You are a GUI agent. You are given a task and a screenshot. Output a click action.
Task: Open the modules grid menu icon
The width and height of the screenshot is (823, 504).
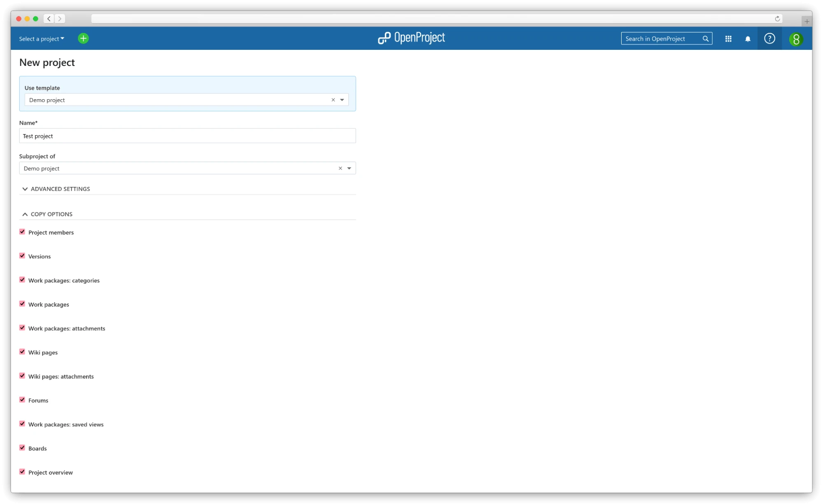tap(728, 39)
